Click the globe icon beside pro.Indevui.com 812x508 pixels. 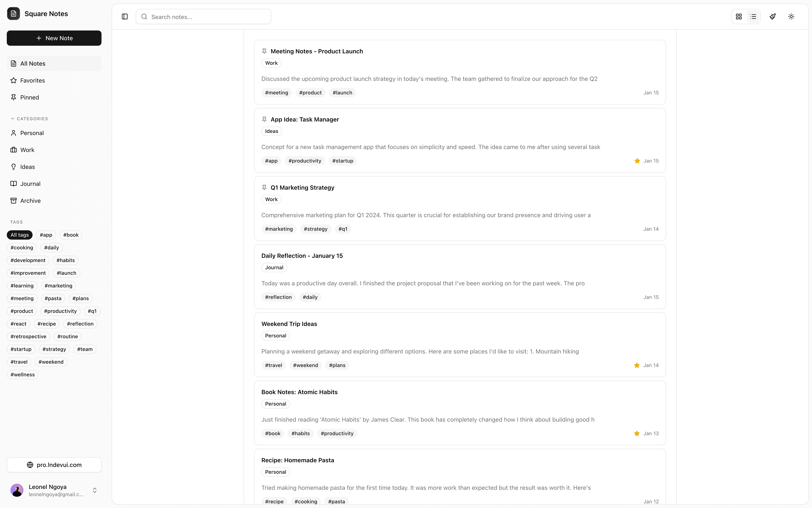tap(30, 465)
